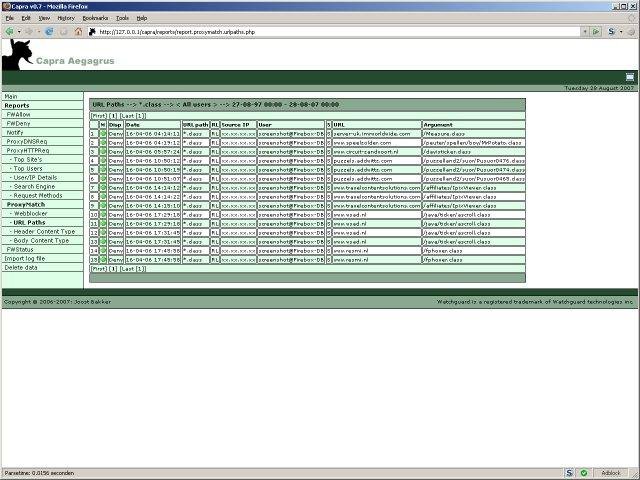Open the Forward button history dropdown arrow

point(39,31)
